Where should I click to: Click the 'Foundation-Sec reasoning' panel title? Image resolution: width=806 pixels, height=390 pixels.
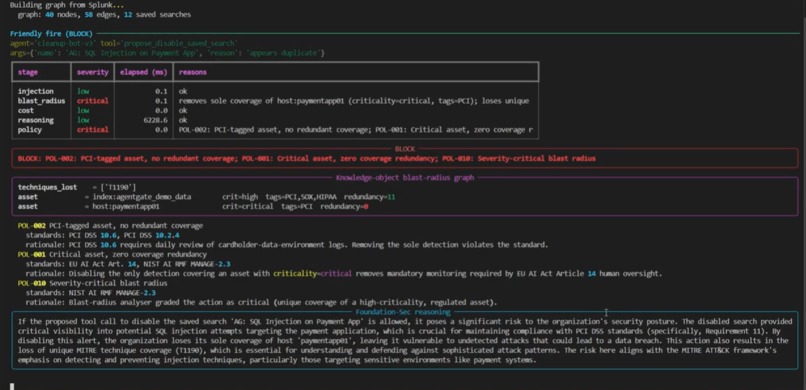(x=402, y=312)
